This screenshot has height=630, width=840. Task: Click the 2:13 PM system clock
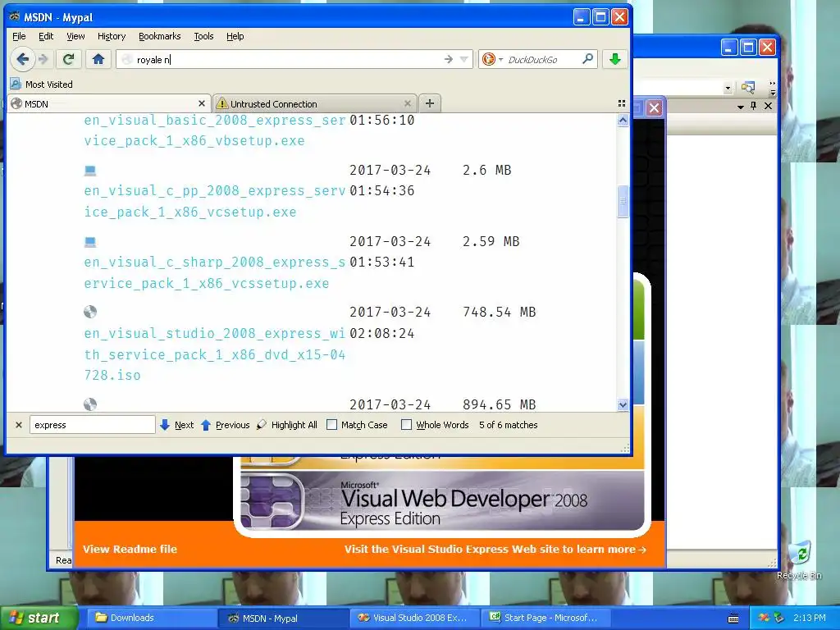click(x=810, y=619)
